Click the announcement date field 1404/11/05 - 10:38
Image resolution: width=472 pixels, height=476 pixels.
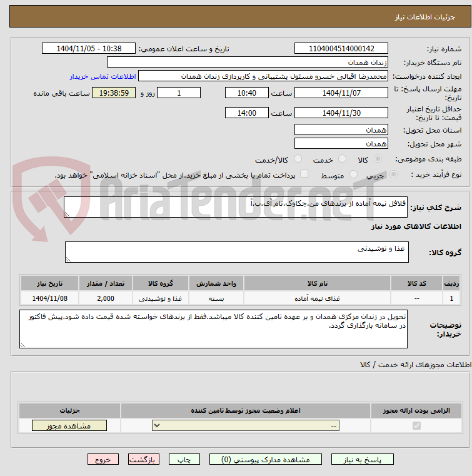coord(89,49)
